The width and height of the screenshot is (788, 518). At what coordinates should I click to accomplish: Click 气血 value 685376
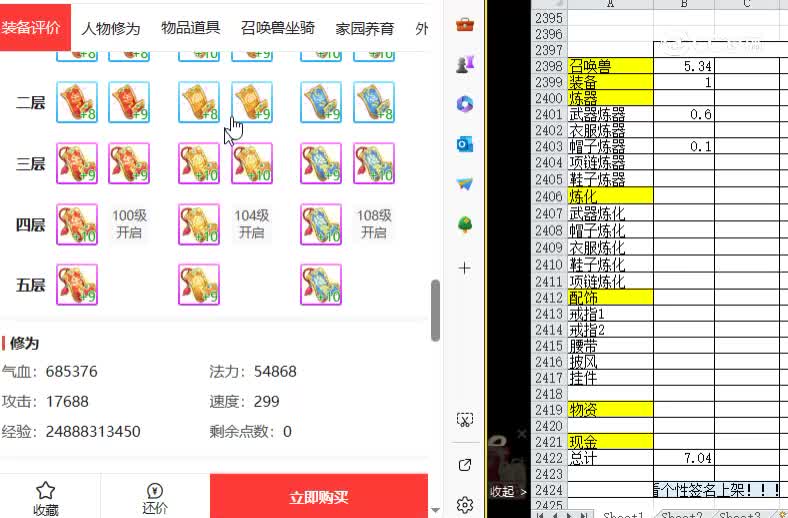point(71,371)
